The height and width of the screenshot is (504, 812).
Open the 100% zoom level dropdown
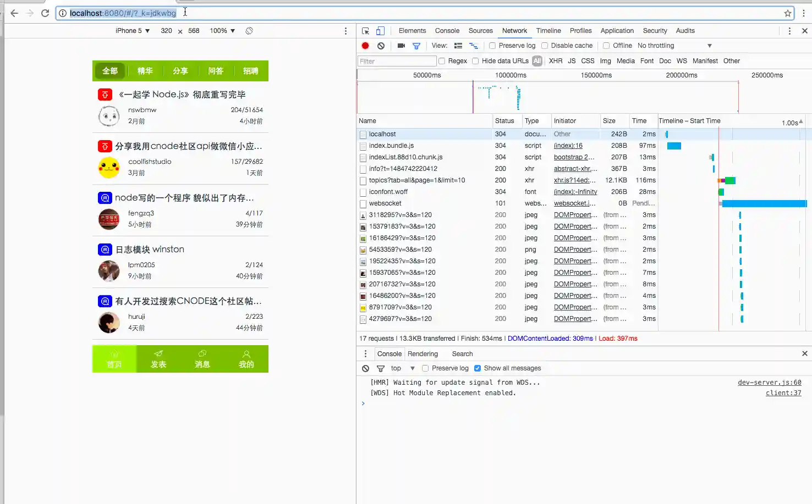pyautogui.click(x=222, y=31)
